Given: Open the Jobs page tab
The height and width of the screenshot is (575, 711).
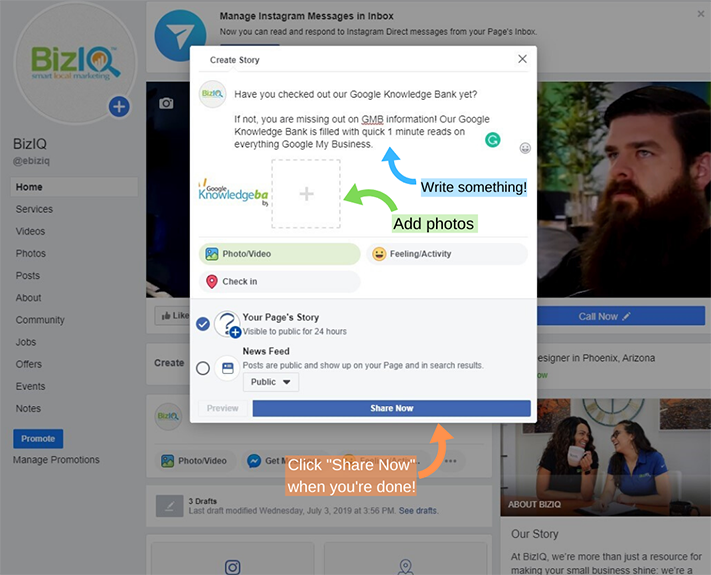Looking at the screenshot, I should (x=25, y=342).
